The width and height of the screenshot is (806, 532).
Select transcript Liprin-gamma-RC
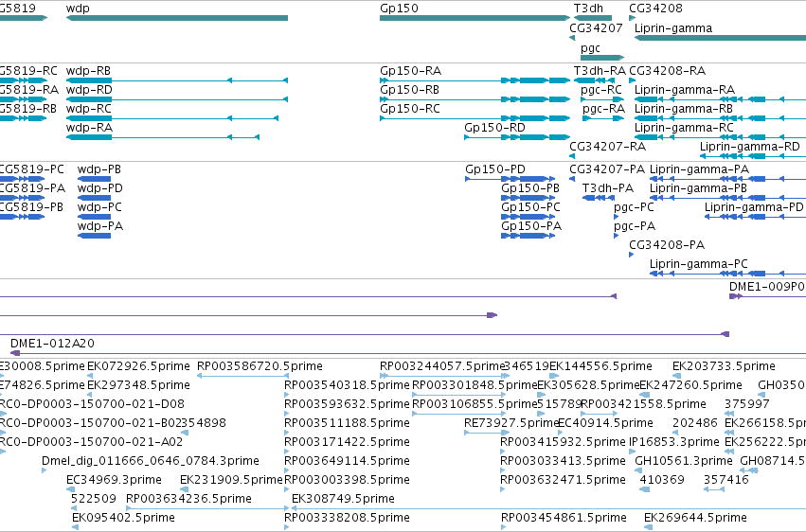tap(720, 137)
